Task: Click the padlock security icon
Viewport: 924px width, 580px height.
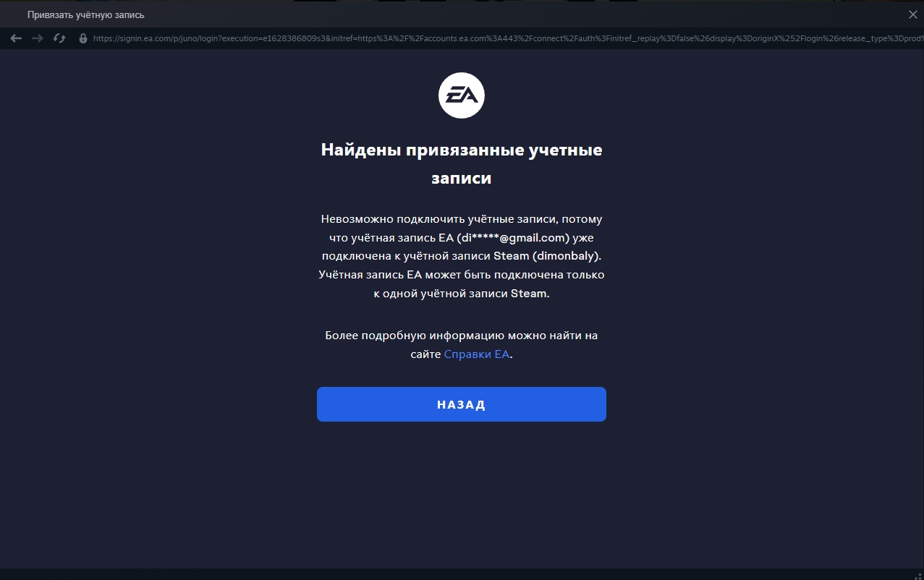Action: click(x=82, y=38)
